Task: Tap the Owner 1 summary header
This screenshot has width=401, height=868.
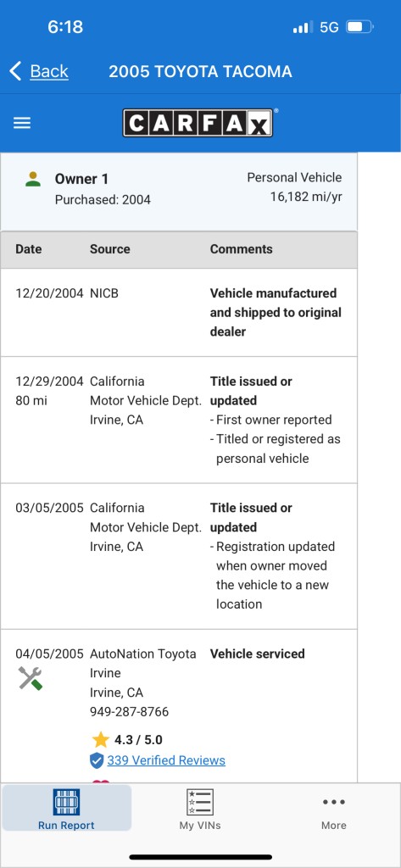Action: 178,188
